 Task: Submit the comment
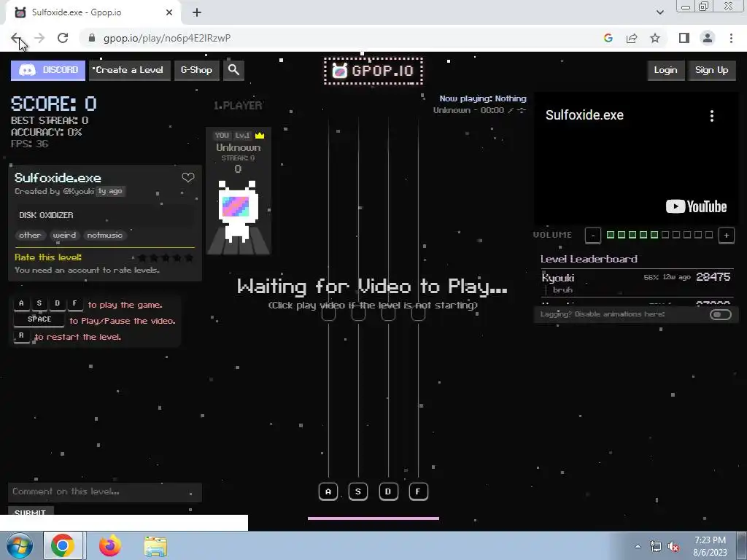[x=31, y=511]
